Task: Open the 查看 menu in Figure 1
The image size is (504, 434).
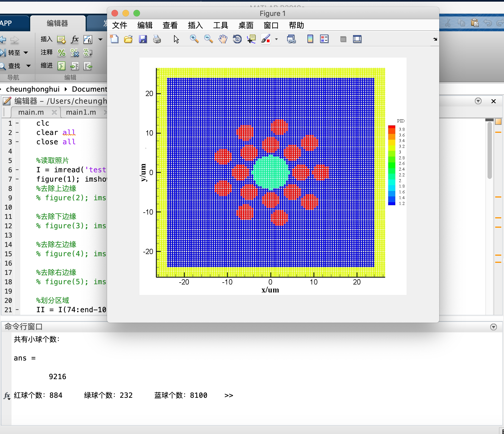Action: tap(170, 25)
